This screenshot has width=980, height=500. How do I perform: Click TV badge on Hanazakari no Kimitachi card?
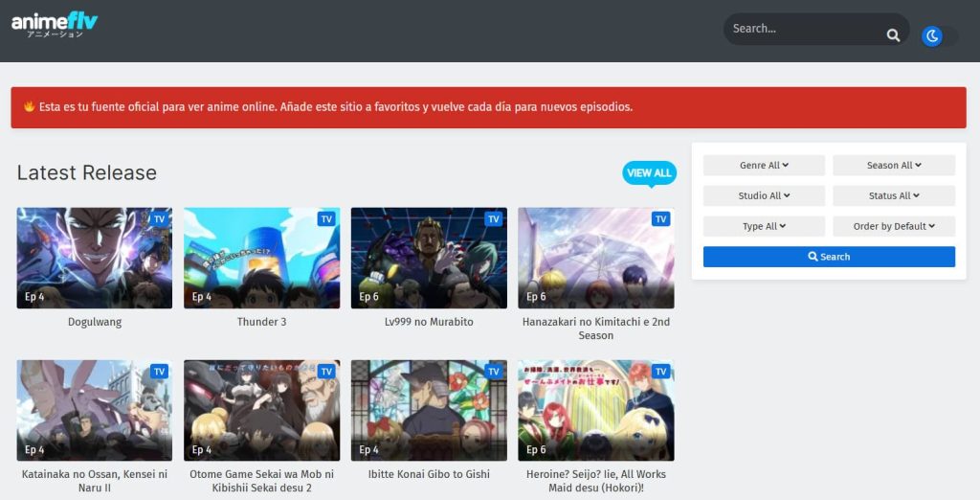point(660,219)
